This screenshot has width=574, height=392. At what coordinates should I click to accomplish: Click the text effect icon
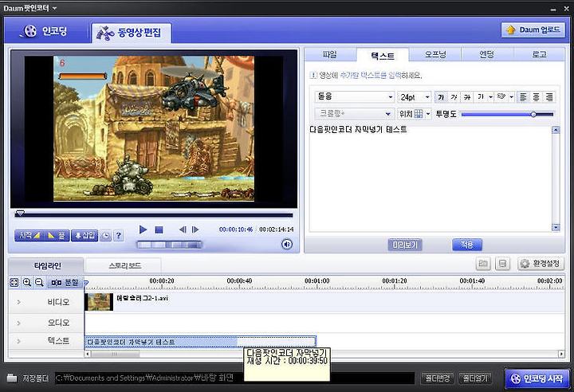[x=501, y=97]
